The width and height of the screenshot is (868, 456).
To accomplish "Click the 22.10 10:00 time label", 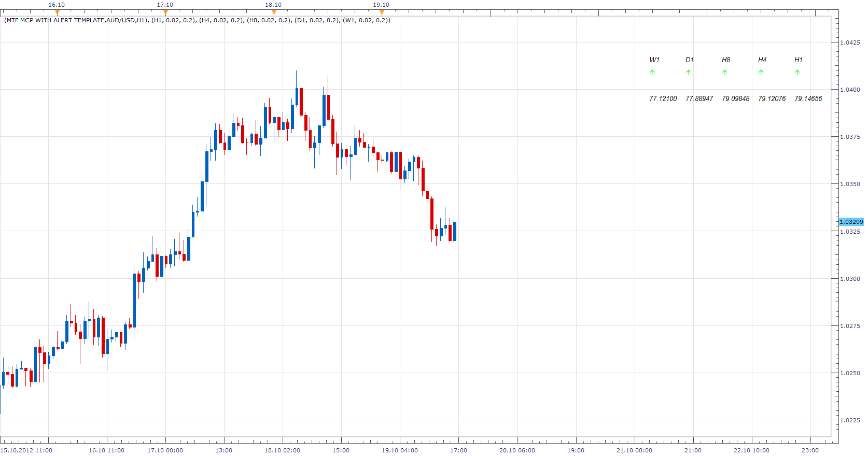I will tap(751, 450).
